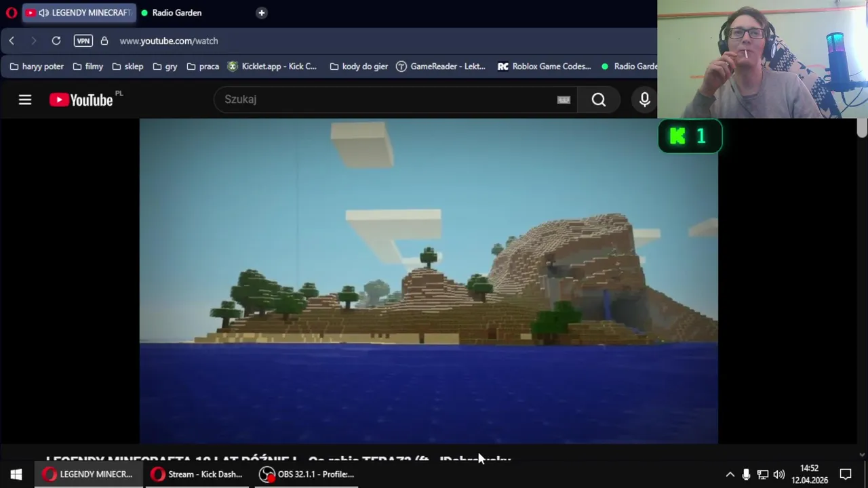Open the Opera menu logo
Screen dimensions: 868x488
[11, 13]
